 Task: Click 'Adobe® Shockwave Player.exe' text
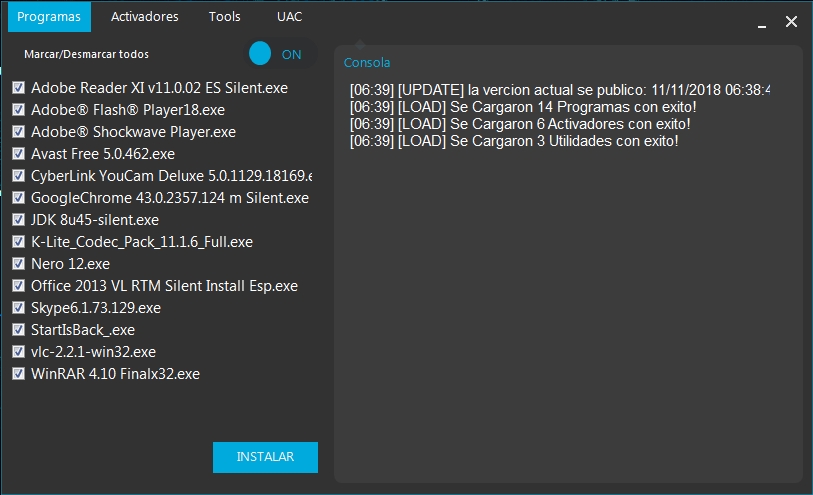click(x=133, y=132)
